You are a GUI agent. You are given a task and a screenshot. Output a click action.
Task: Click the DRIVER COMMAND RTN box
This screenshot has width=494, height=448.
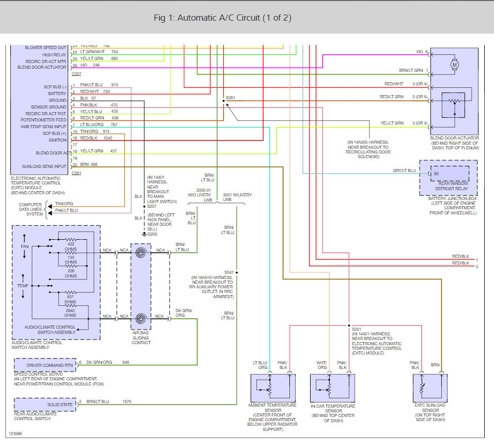click(x=45, y=365)
